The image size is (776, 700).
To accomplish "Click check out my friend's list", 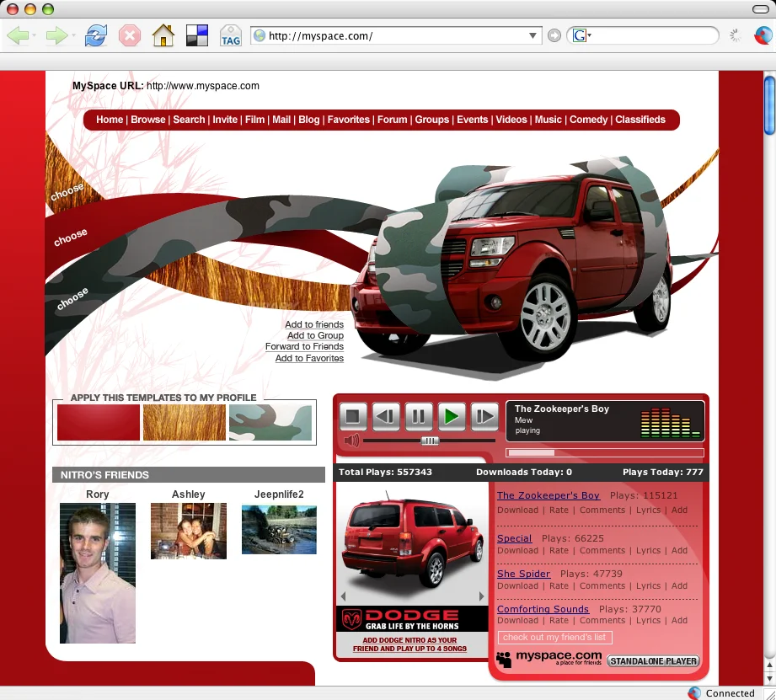I will tap(554, 637).
